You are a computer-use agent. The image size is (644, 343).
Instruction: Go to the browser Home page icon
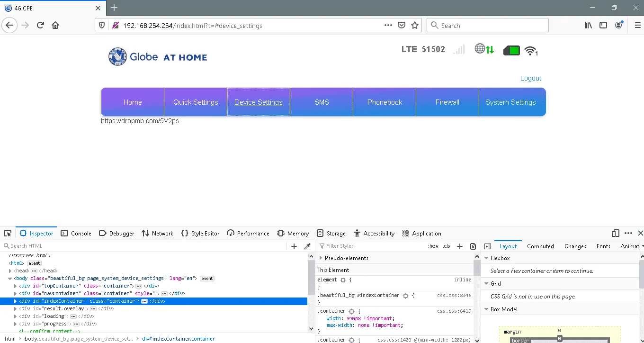pos(55,26)
